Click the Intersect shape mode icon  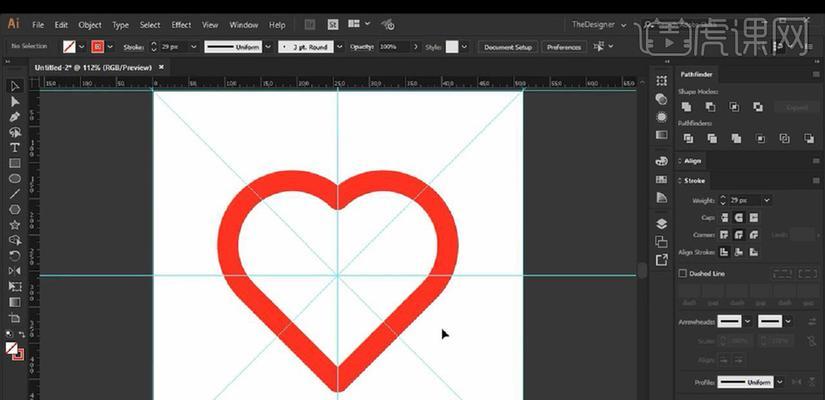(x=734, y=107)
